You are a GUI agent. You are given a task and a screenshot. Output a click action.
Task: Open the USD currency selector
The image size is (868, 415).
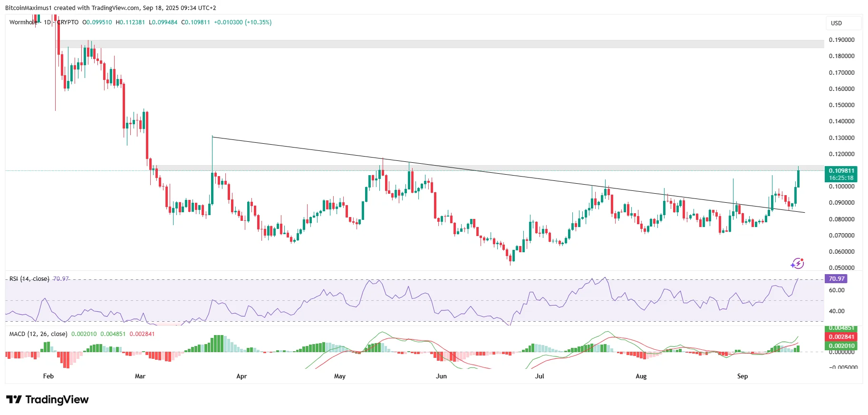click(x=843, y=23)
